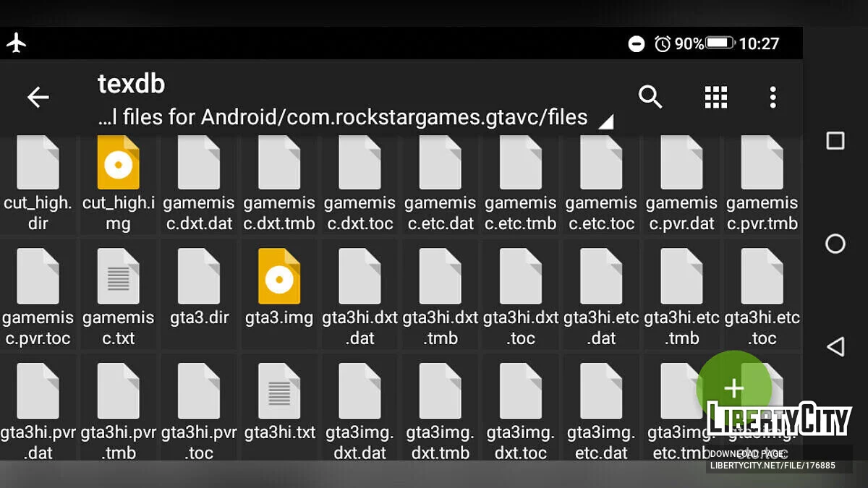The height and width of the screenshot is (488, 868).
Task: Open the cut_high.img disc file
Action: click(x=118, y=163)
